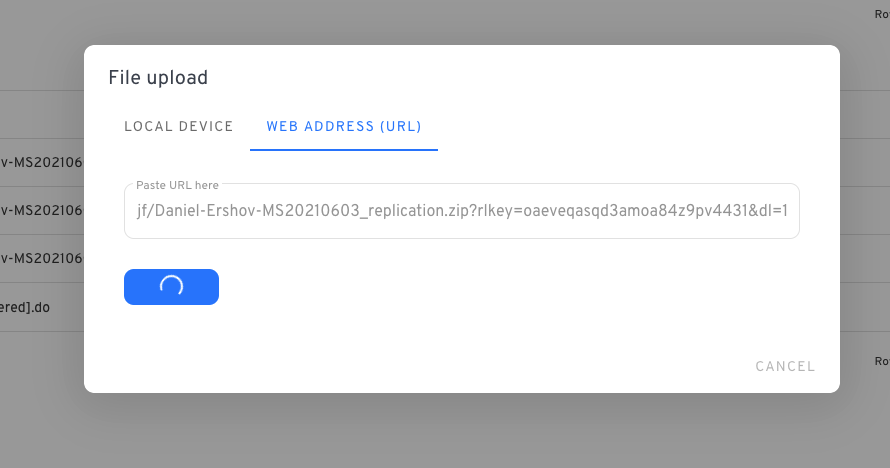Click the 'Paste URL here' field label

tap(177, 185)
